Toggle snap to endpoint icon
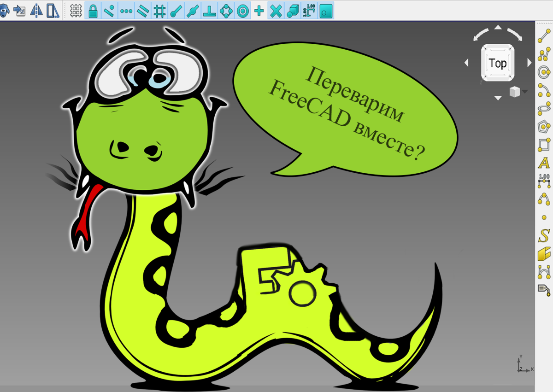 click(x=176, y=10)
